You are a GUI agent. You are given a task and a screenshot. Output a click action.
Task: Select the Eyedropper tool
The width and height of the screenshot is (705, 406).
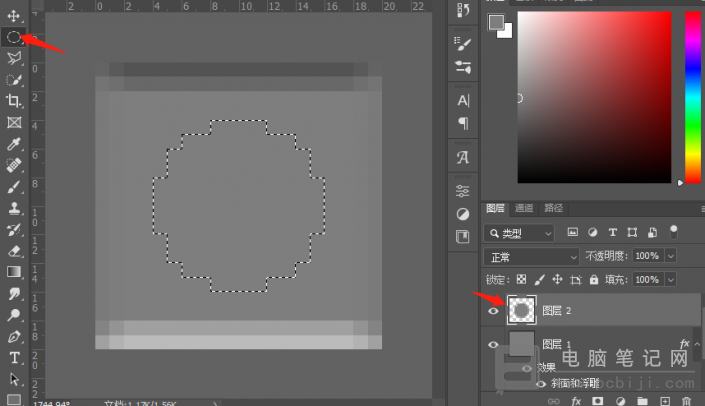13,144
